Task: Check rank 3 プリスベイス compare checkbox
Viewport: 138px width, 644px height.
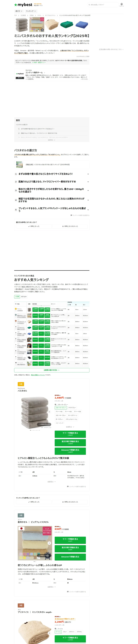Action: click(x=16, y=323)
